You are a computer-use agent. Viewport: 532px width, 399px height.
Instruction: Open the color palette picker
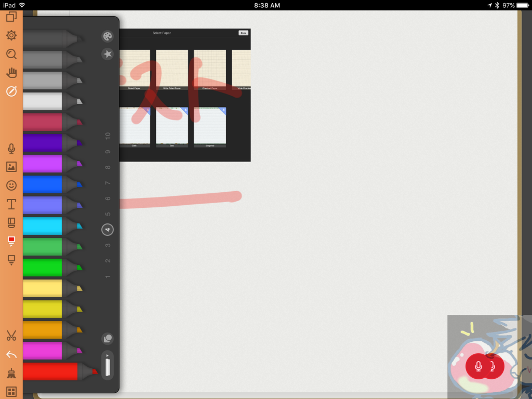(x=107, y=36)
